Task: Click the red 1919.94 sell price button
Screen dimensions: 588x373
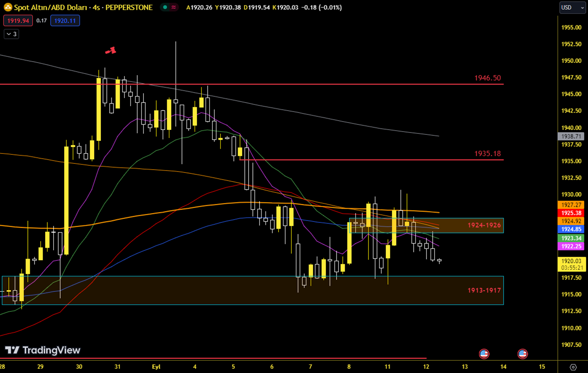Action: 18,20
